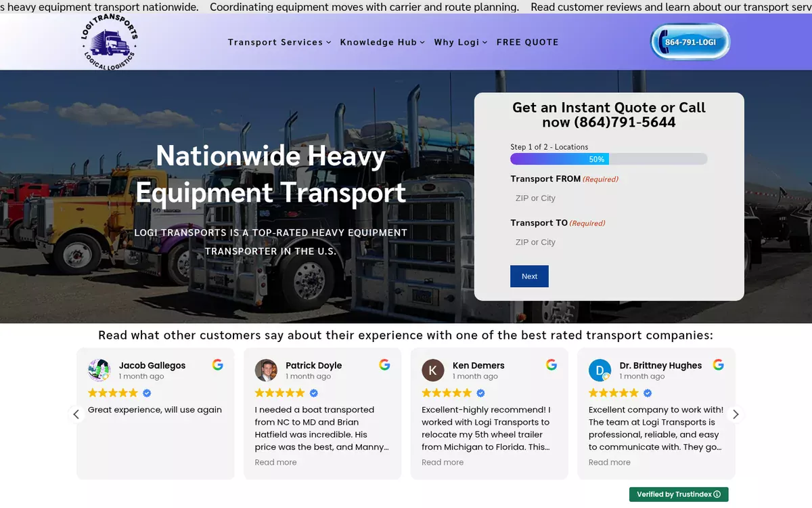Click 'Step 1 of 2 - Locations' label
This screenshot has height=508, width=812.
click(549, 146)
